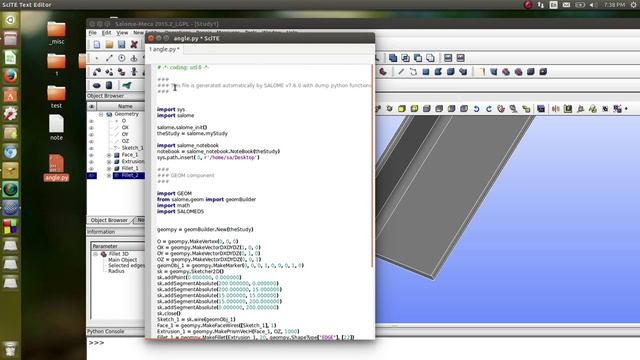Select the Create point tool

[97, 58]
